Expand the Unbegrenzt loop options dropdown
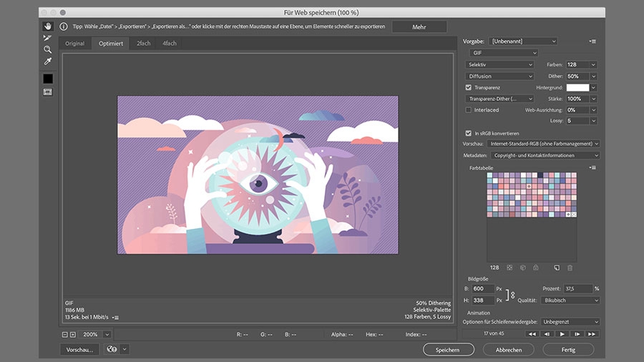644x362 pixels. click(x=570, y=322)
